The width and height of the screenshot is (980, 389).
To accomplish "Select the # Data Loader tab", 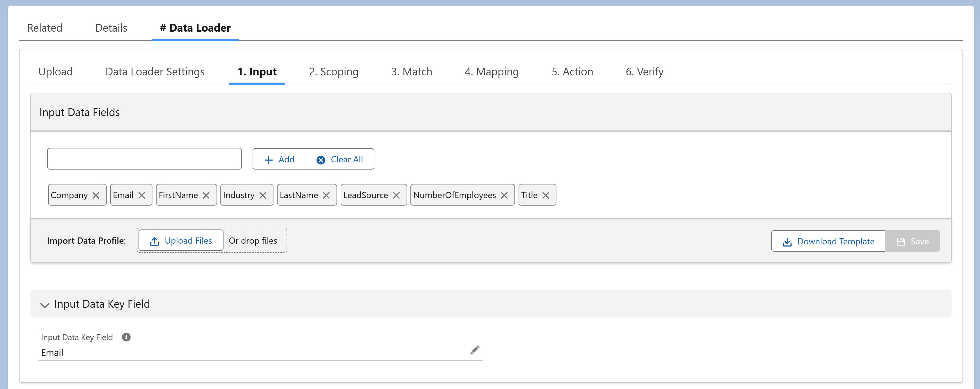I will click(x=195, y=28).
